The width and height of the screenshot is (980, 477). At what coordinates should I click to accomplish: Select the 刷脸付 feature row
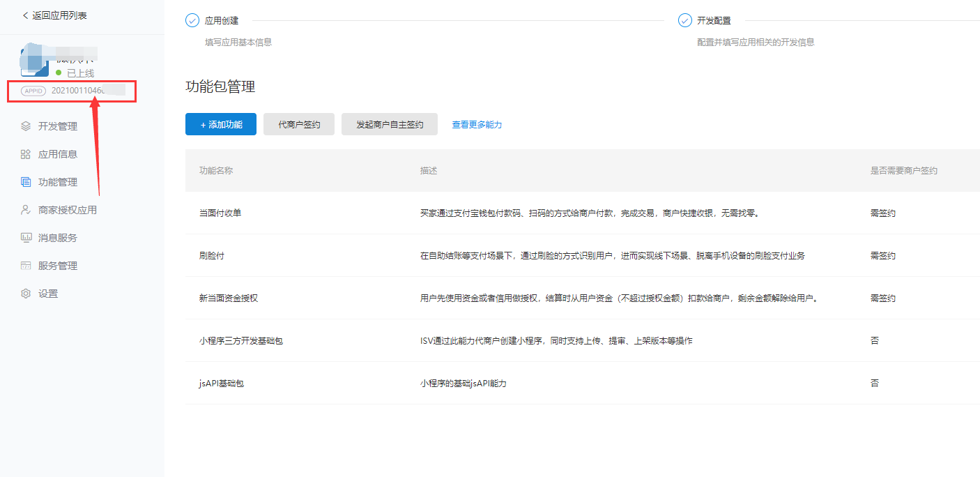tap(212, 256)
